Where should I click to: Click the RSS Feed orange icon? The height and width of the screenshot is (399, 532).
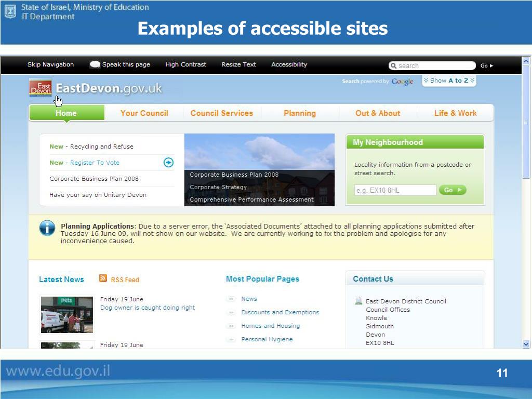pos(103,278)
